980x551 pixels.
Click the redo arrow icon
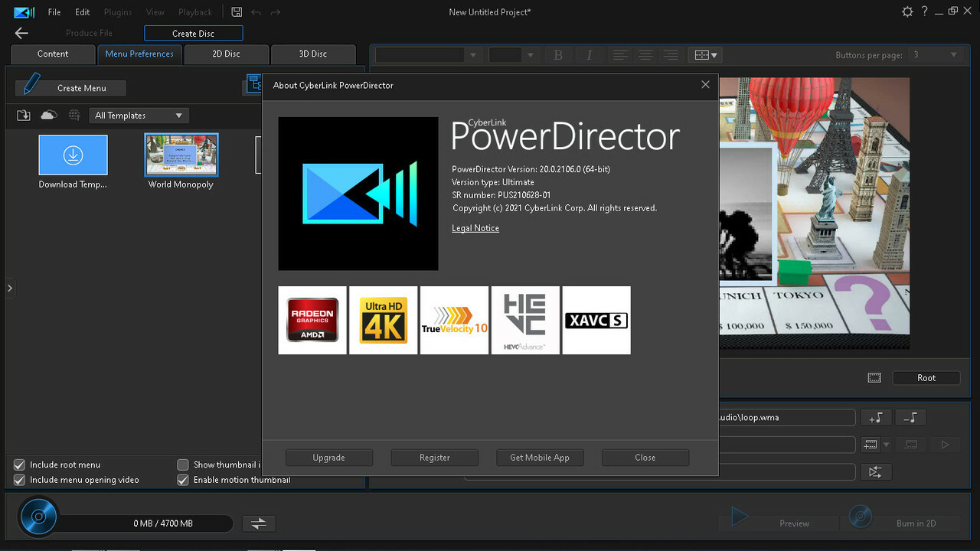[x=276, y=12]
